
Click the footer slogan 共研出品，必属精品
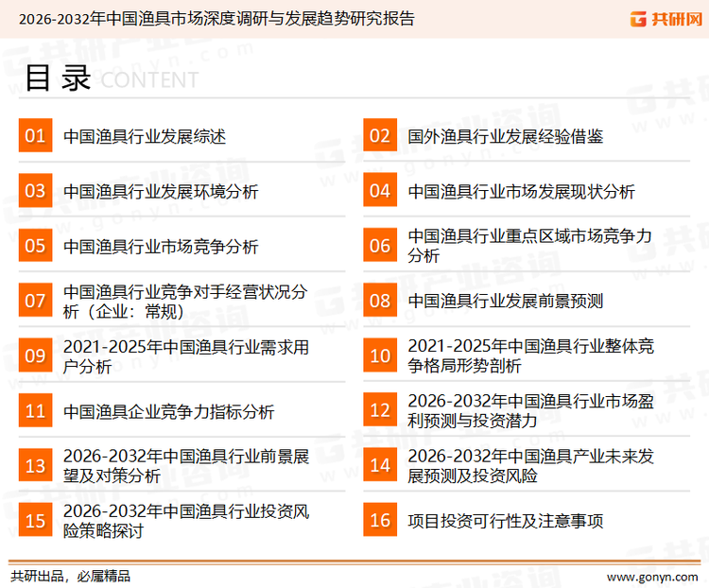point(71,577)
